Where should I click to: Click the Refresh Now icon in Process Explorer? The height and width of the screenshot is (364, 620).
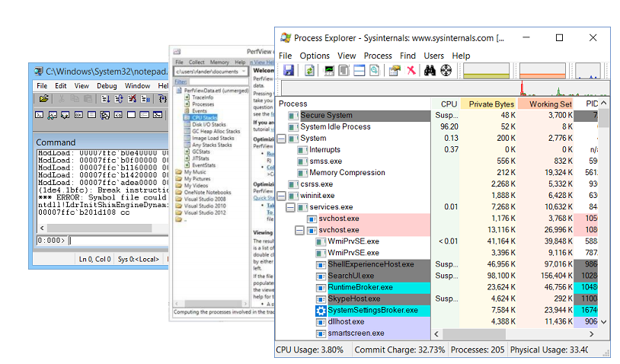pos(309,71)
